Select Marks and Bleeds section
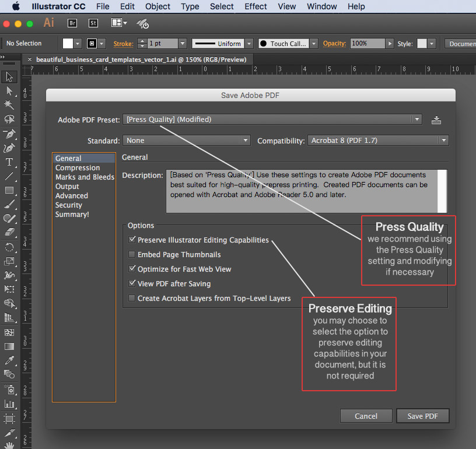Viewport: 476px width, 449px height. [x=85, y=177]
